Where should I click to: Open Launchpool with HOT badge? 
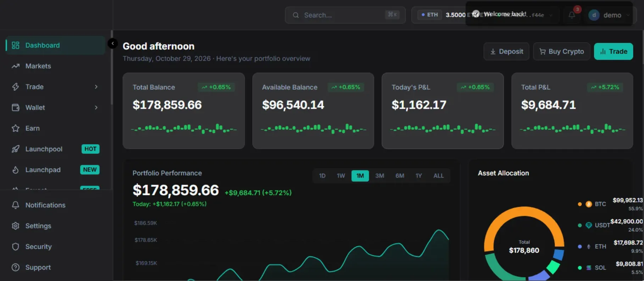coord(56,149)
